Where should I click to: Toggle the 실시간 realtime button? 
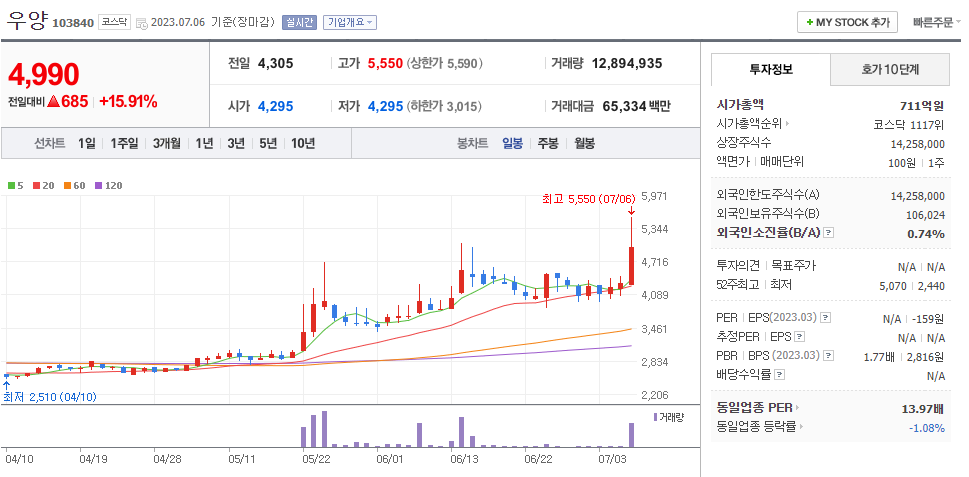pyautogui.click(x=300, y=22)
